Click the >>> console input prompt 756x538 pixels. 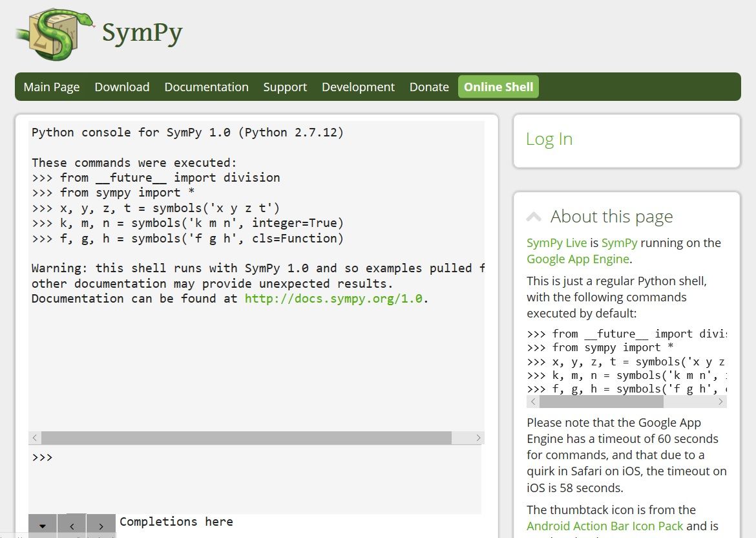pos(41,457)
